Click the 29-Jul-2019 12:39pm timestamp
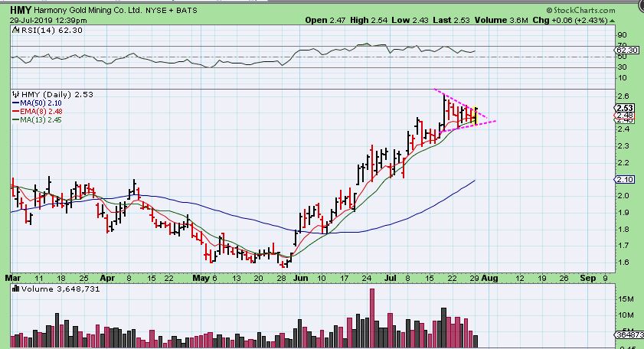The width and height of the screenshot is (644, 349). (x=48, y=21)
